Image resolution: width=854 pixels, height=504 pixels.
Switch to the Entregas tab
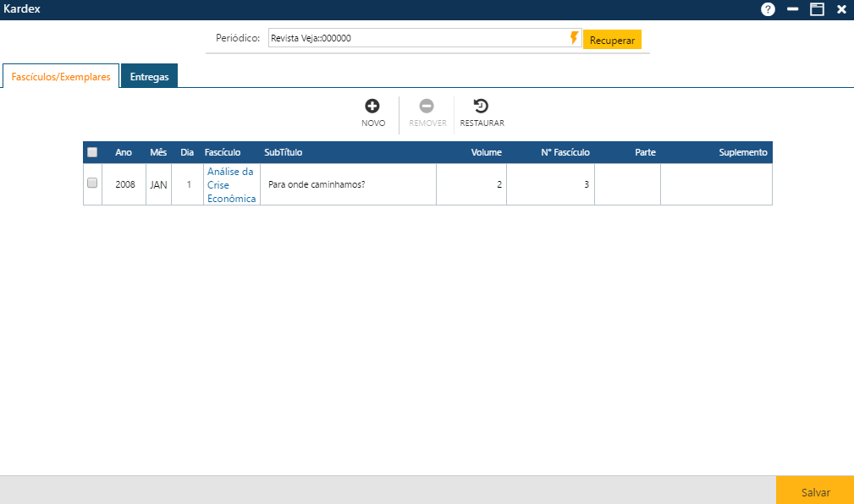(149, 75)
